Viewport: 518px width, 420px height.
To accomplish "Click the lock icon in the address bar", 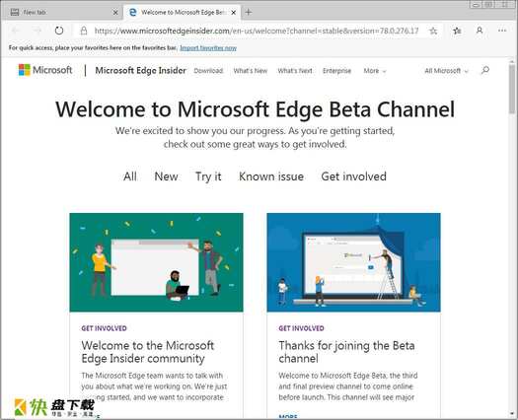I will point(84,31).
